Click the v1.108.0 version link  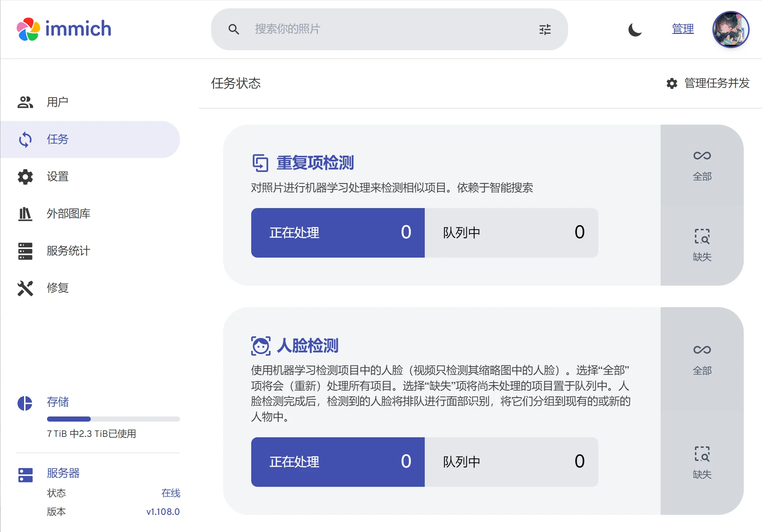pyautogui.click(x=163, y=512)
